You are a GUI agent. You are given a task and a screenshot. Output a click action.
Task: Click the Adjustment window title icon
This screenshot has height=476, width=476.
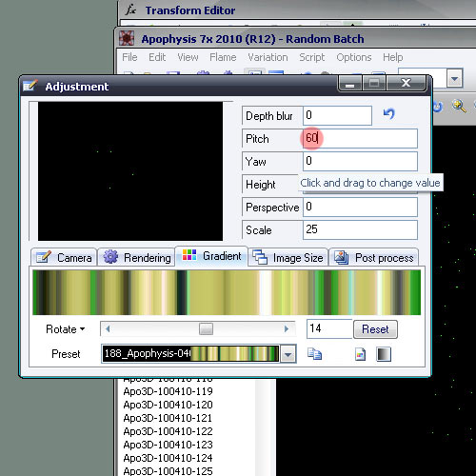30,86
